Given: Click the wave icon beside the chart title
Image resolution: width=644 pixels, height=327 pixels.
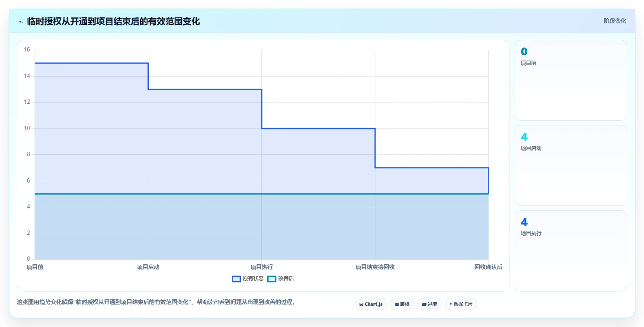Looking at the screenshot, I should tap(20, 22).
